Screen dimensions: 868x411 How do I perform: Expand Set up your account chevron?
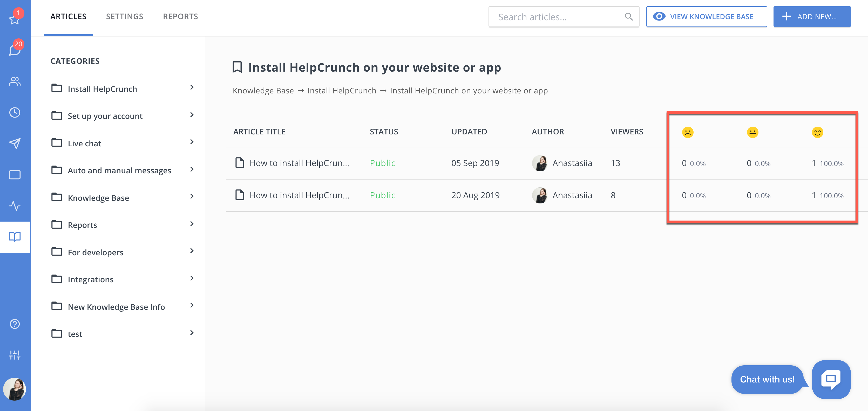point(192,115)
